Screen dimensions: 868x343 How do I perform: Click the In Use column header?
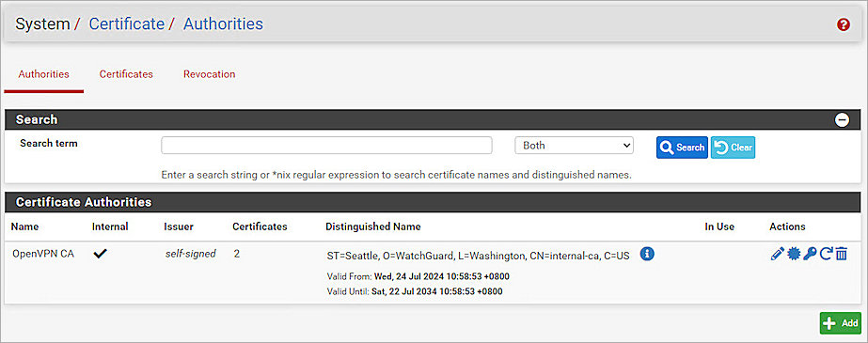(x=719, y=226)
